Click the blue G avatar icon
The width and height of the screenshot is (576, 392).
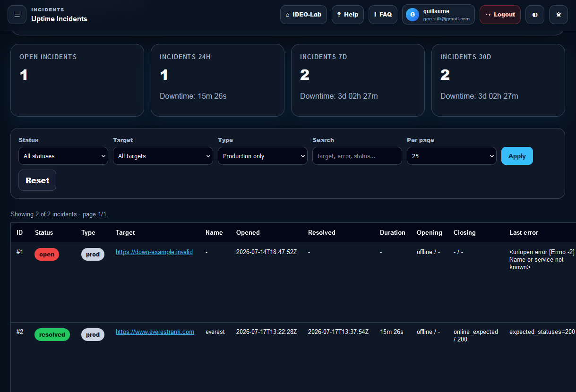413,15
